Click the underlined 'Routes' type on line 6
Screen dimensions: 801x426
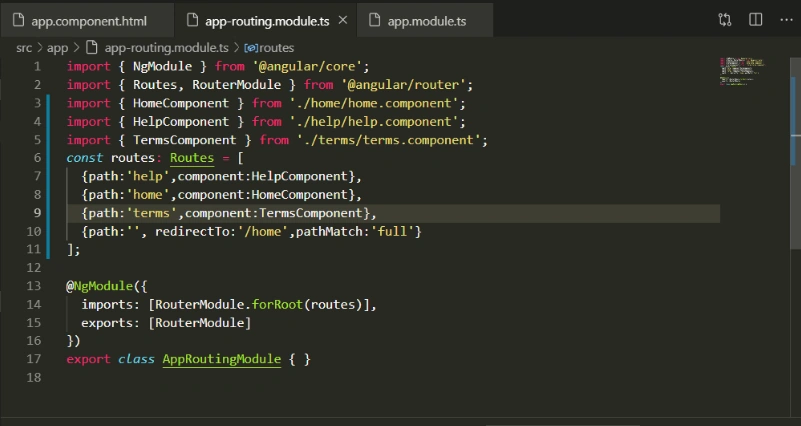[192, 158]
